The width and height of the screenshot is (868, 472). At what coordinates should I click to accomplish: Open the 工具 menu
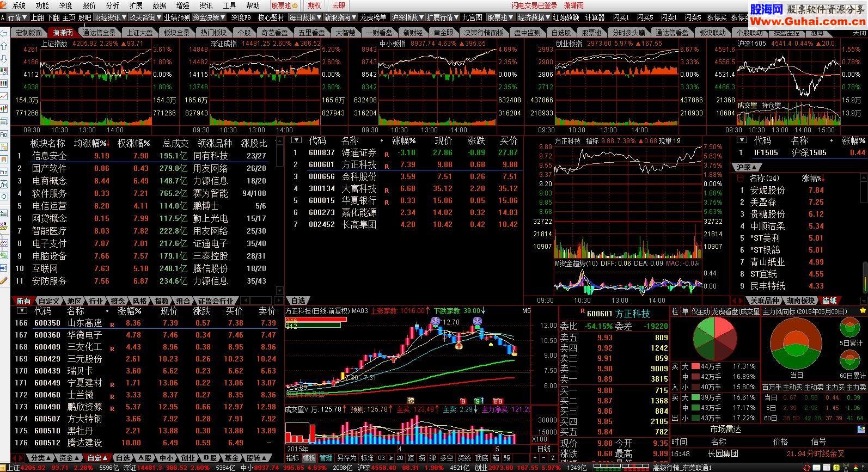click(x=229, y=5)
